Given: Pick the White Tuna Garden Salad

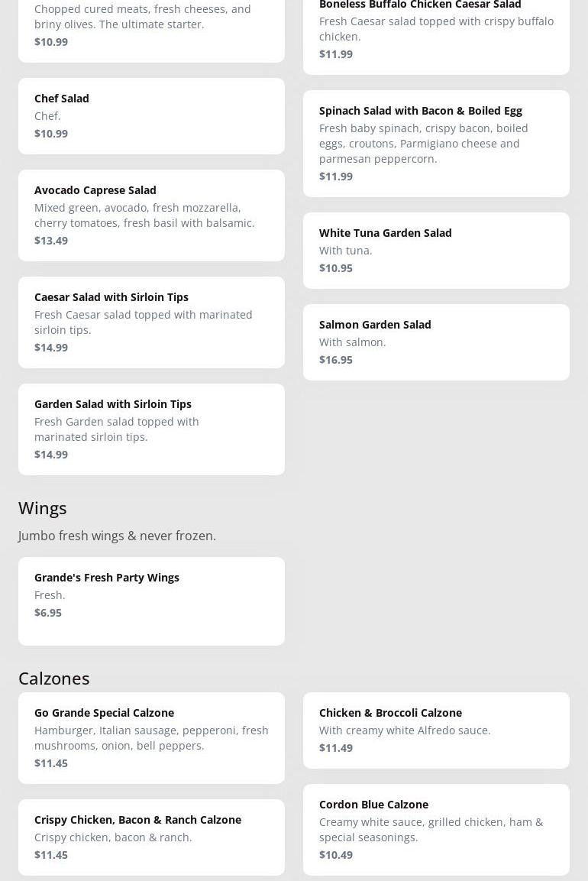Looking at the screenshot, I should pos(436,251).
